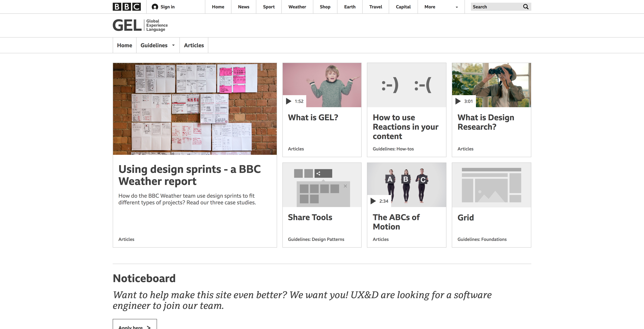This screenshot has height=329, width=644.
Task: Open the Share Tools illustration thumbnail
Action: click(x=322, y=185)
